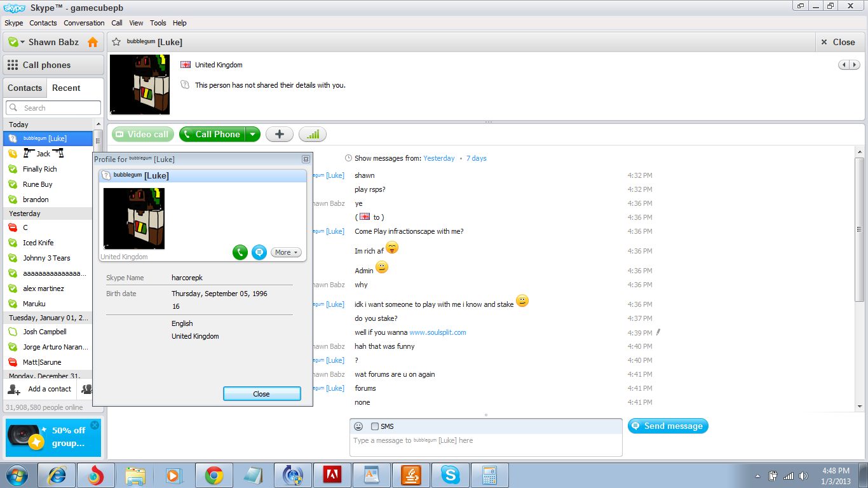Select contact Matt|Sarune
868x488 pixels.
48,362
